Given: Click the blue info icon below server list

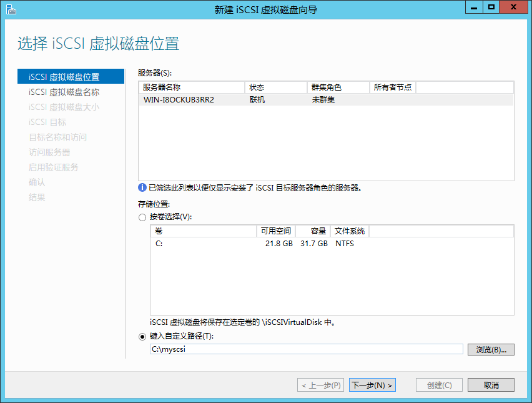Looking at the screenshot, I should point(142,187).
